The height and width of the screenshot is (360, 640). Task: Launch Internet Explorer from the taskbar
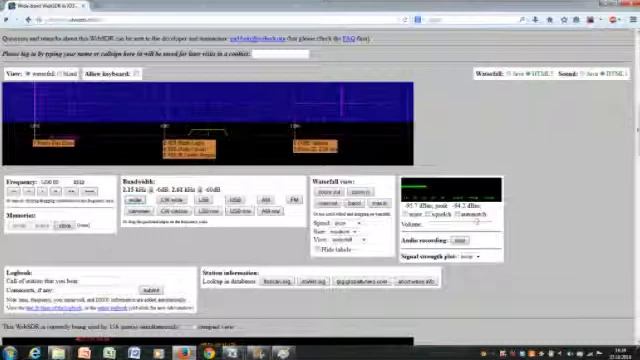(x=35, y=353)
